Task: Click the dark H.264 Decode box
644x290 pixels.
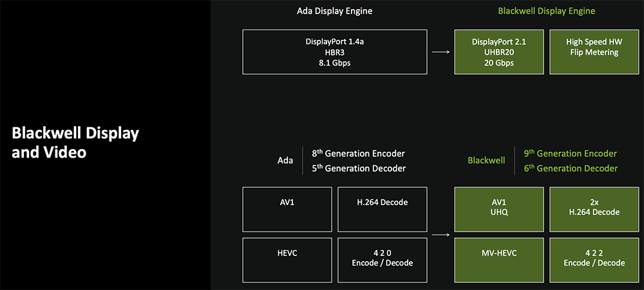Action: [382, 209]
